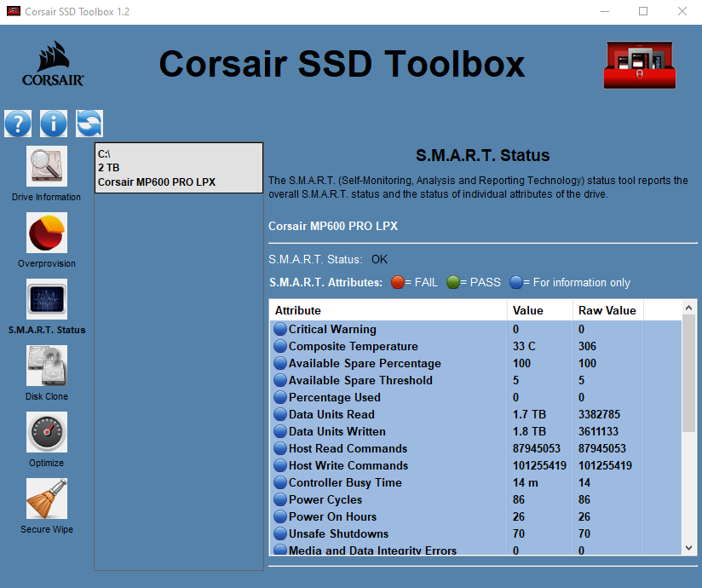Open the Optimize gauge icon

[x=46, y=432]
